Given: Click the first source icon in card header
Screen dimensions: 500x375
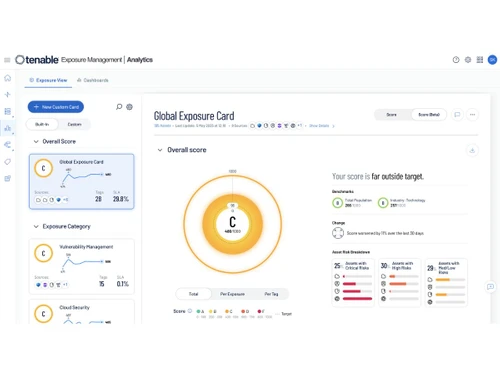Looking at the screenshot, I should point(253,126).
